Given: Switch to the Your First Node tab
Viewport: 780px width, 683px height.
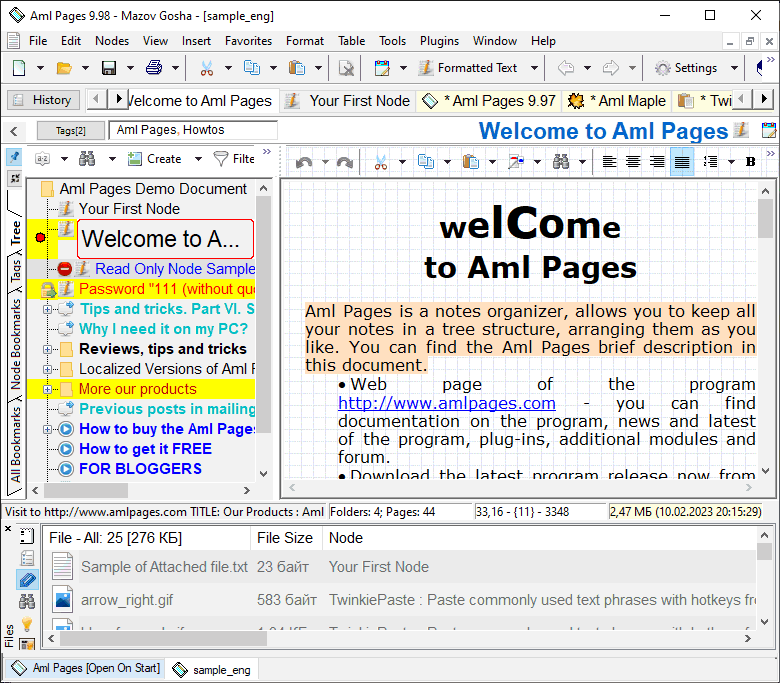Looking at the screenshot, I should (x=348, y=101).
